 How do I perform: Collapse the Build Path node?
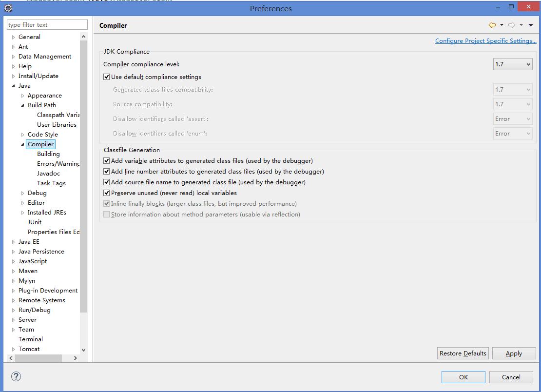pos(23,105)
